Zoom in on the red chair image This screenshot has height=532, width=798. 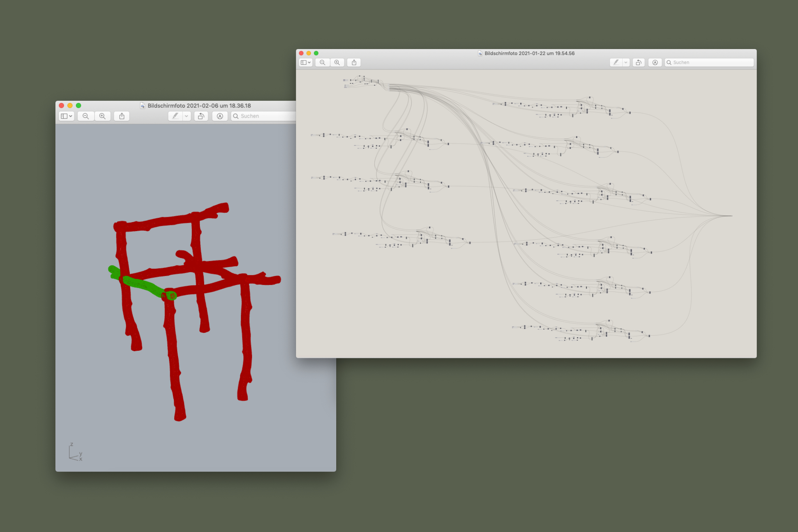tap(102, 116)
